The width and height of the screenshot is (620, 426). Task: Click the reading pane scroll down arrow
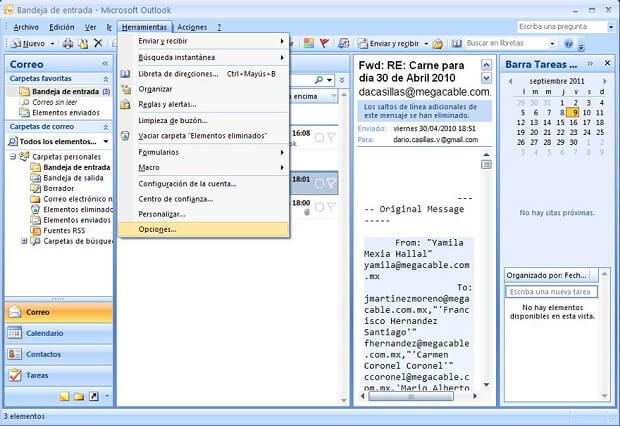coord(486,385)
